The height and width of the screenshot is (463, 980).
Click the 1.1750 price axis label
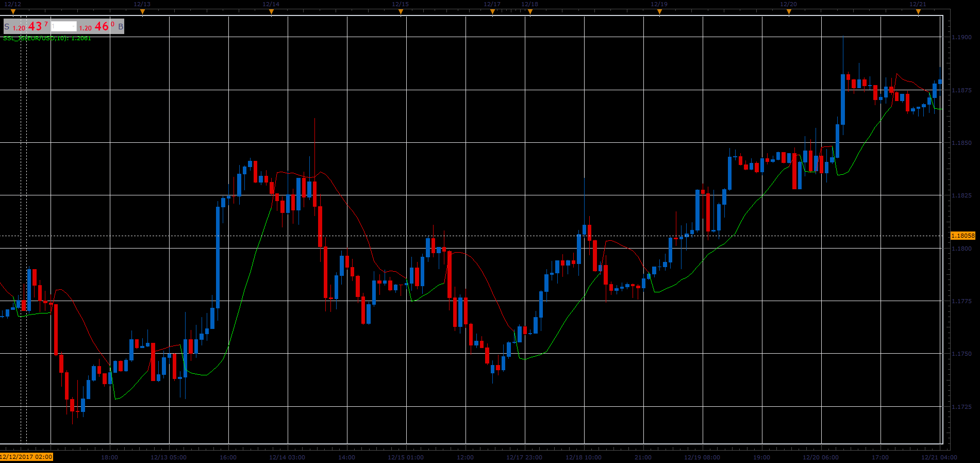click(x=961, y=354)
